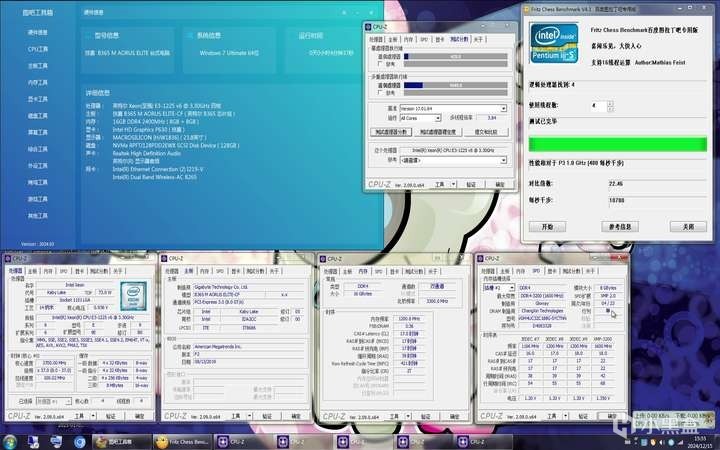The width and height of the screenshot is (720, 450).
Task: Click the 型号信息 card icon in toolbox
Action: click(x=88, y=35)
